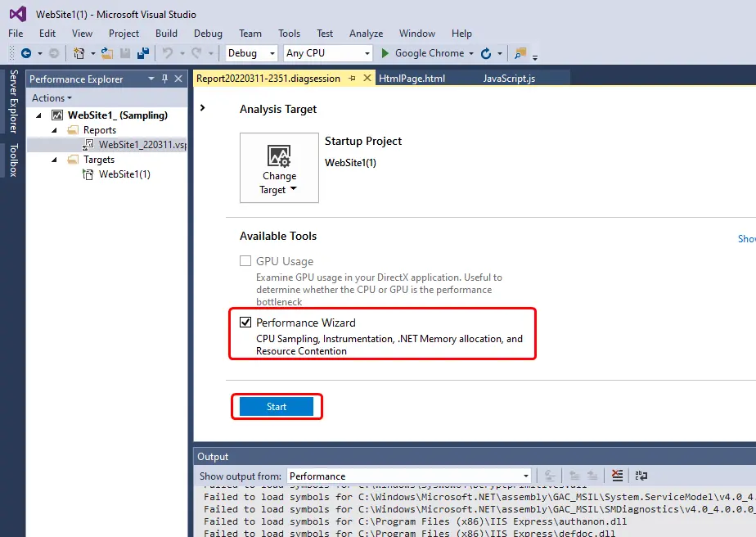Click pin icon on Report diagsession tab
This screenshot has height=537, width=756.
(353, 78)
